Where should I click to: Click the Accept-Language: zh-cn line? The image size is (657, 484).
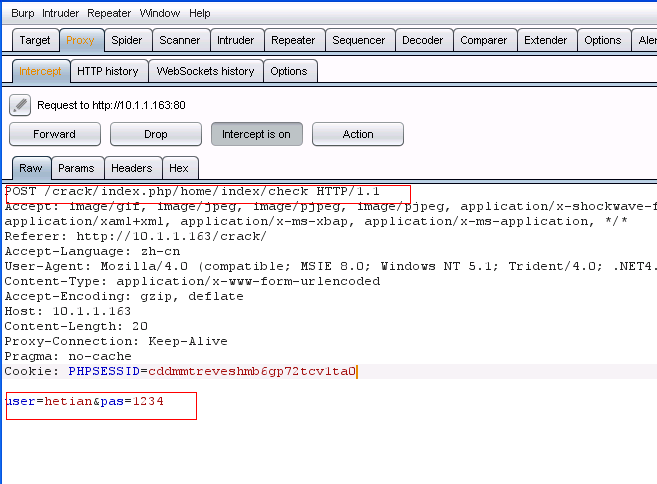coord(92,251)
